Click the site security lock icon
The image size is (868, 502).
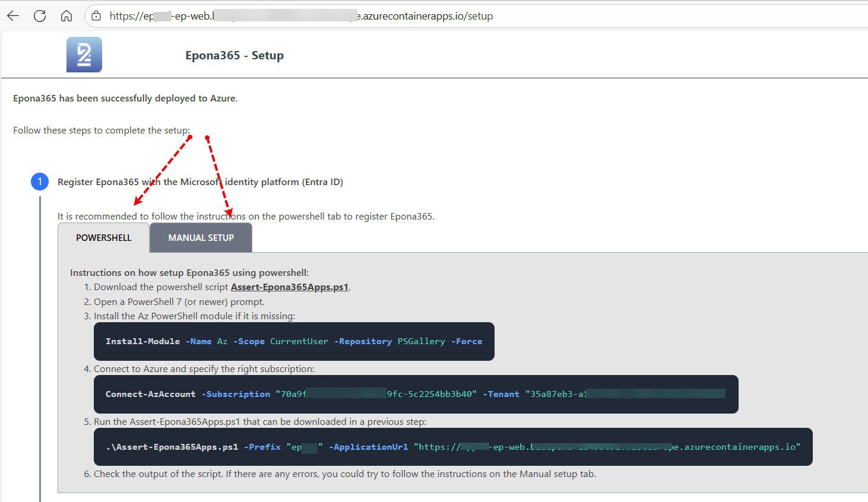(x=96, y=16)
